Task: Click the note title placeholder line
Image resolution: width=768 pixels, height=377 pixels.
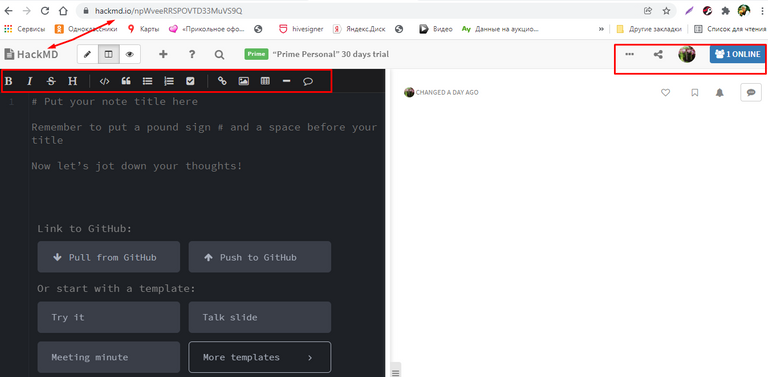Action: (115, 102)
